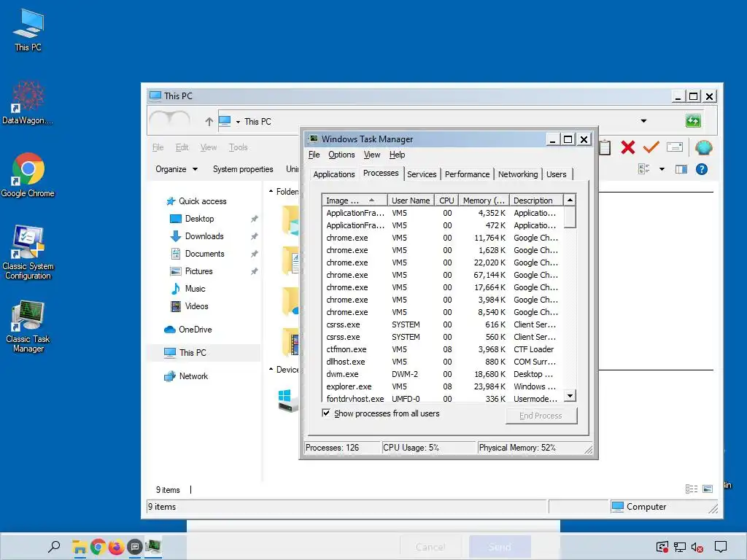The width and height of the screenshot is (747, 560).
Task: Select OneDrive in navigation pane
Action: 188,330
